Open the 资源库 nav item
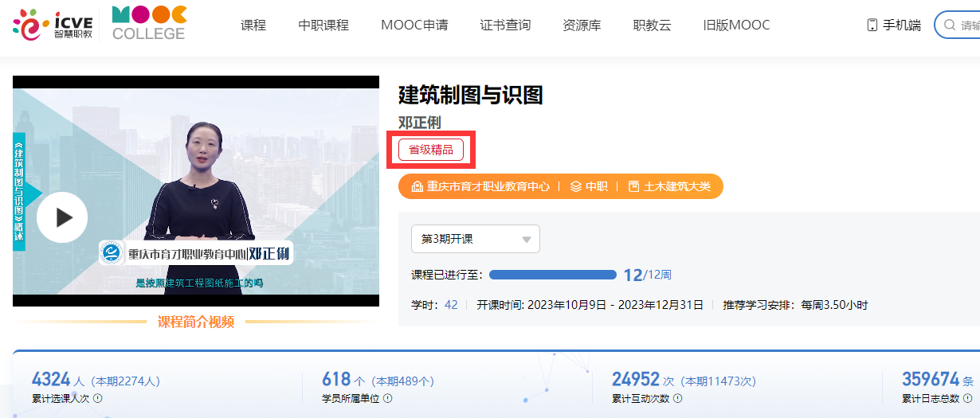 (582, 25)
